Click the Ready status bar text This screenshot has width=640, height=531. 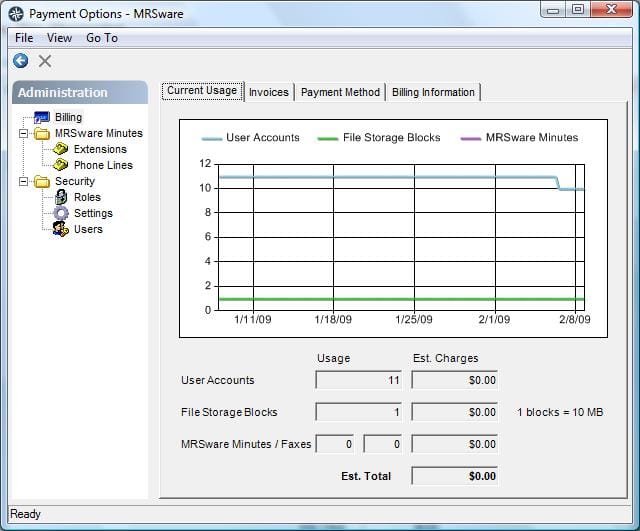25,514
